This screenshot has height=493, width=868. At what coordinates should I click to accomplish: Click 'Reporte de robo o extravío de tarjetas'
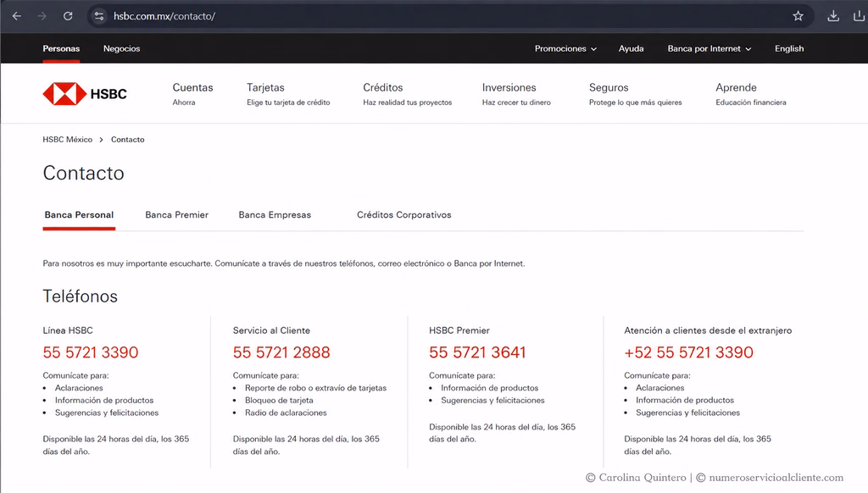(315, 388)
